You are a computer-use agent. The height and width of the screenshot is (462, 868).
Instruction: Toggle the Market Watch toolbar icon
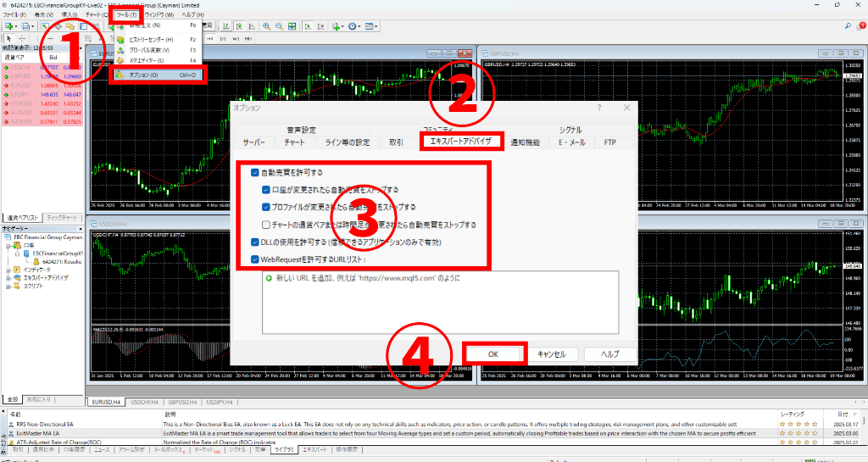point(46,26)
